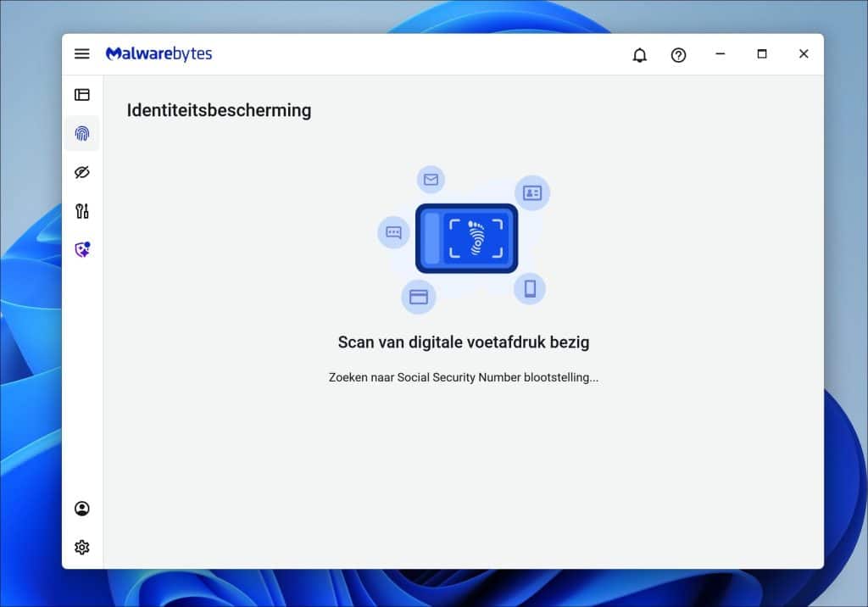Click the Scan van digitale voetafdruk heading

[x=463, y=342]
